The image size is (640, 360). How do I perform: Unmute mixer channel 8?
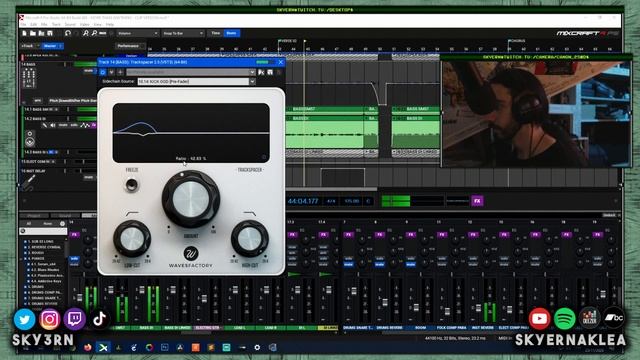coord(380,264)
